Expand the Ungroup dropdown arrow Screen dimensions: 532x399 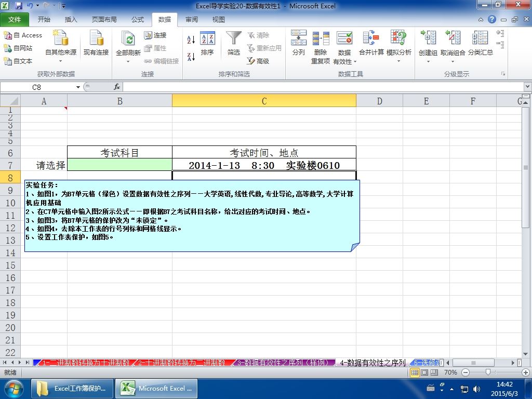453,62
